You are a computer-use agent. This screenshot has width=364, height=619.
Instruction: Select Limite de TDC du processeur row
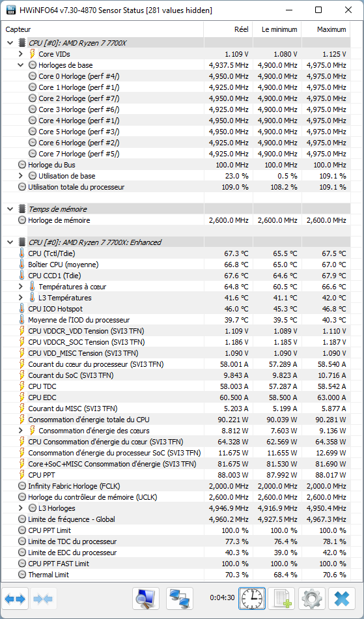coord(176,541)
